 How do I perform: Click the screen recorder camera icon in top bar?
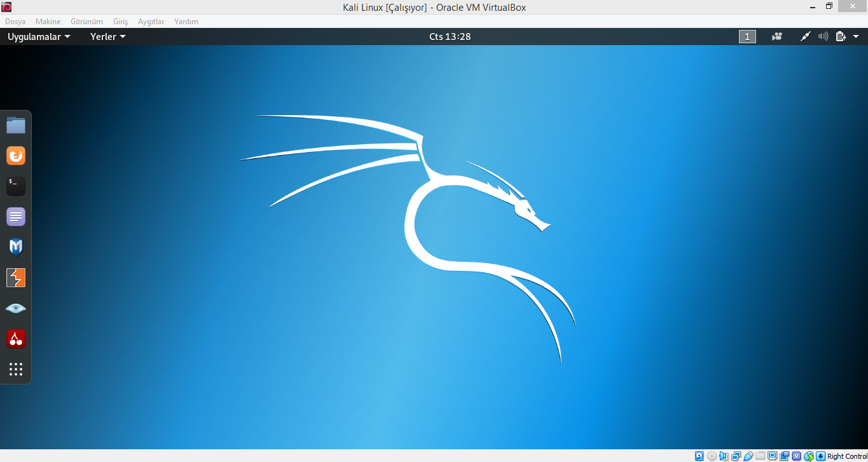pyautogui.click(x=776, y=37)
